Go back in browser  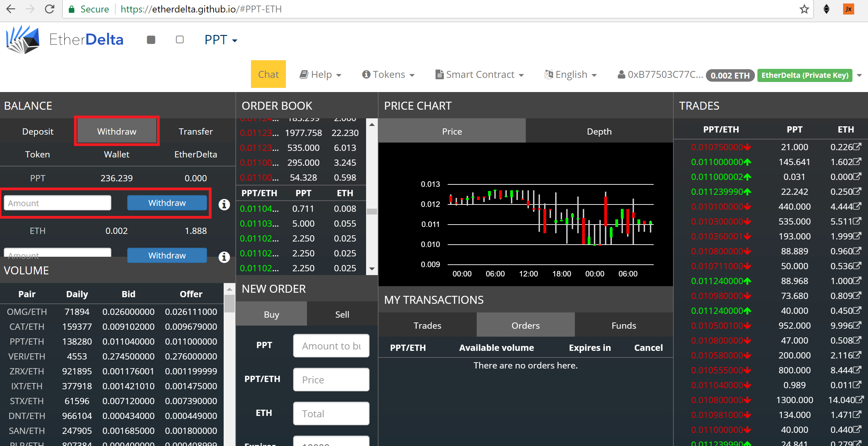click(x=11, y=9)
